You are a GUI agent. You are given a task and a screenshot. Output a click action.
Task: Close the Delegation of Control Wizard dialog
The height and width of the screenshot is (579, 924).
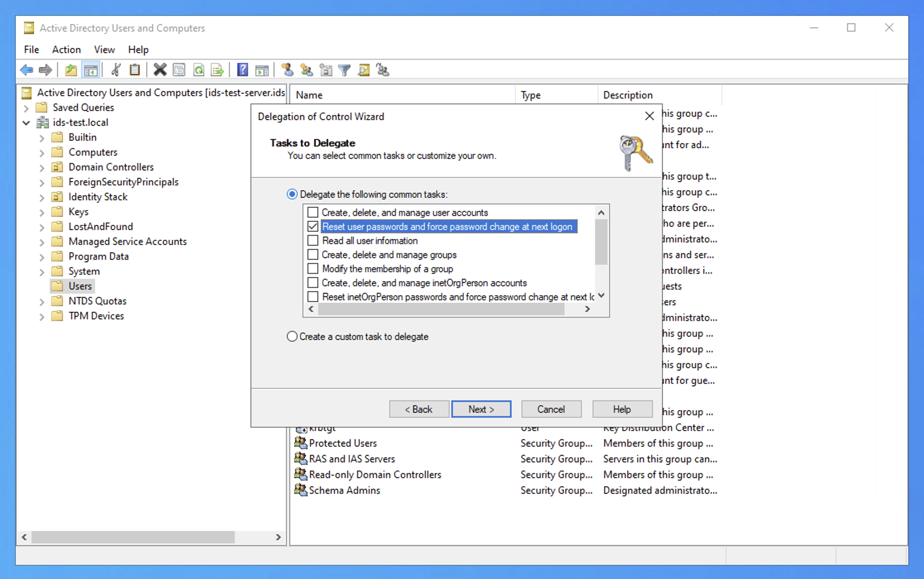[x=649, y=116]
